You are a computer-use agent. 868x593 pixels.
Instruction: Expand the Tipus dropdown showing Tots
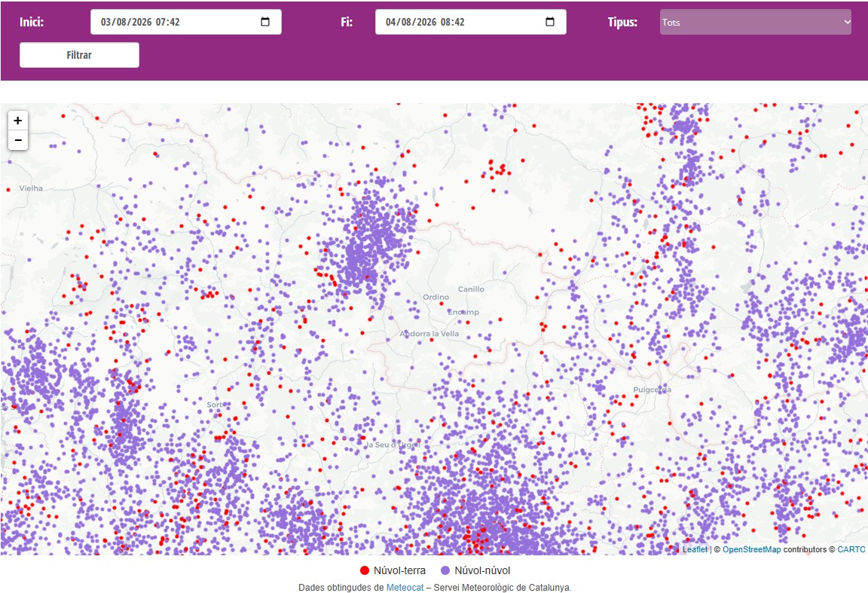point(755,22)
